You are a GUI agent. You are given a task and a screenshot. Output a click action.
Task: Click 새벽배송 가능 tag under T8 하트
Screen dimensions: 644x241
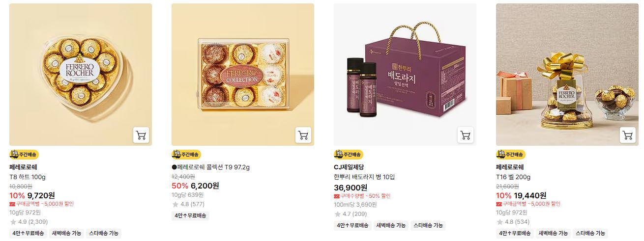click(x=67, y=234)
